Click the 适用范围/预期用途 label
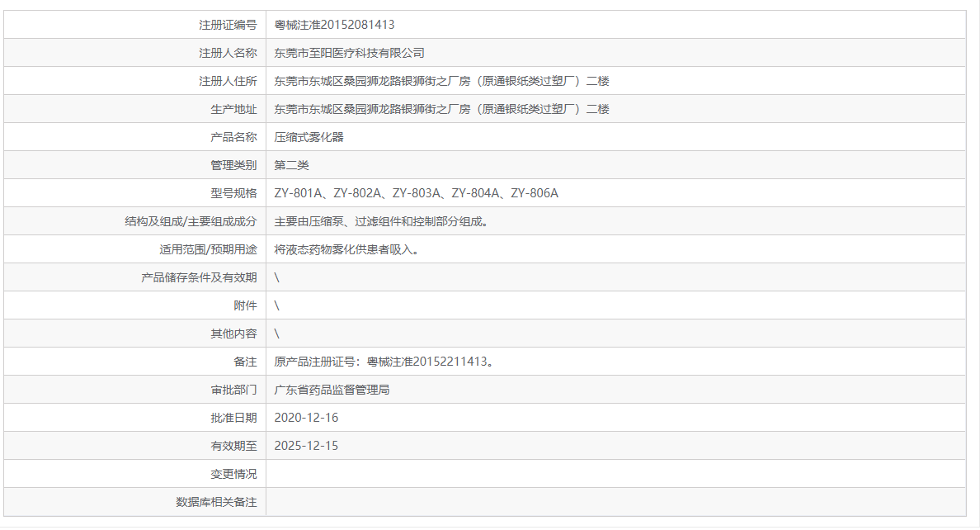Viewport: 980px width, 530px height. tap(208, 249)
